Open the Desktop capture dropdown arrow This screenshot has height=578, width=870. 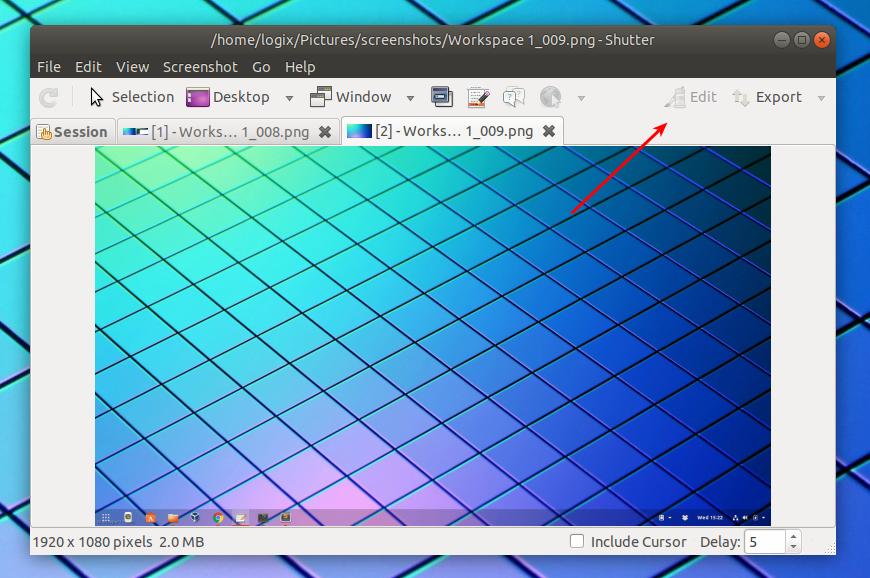coord(289,97)
